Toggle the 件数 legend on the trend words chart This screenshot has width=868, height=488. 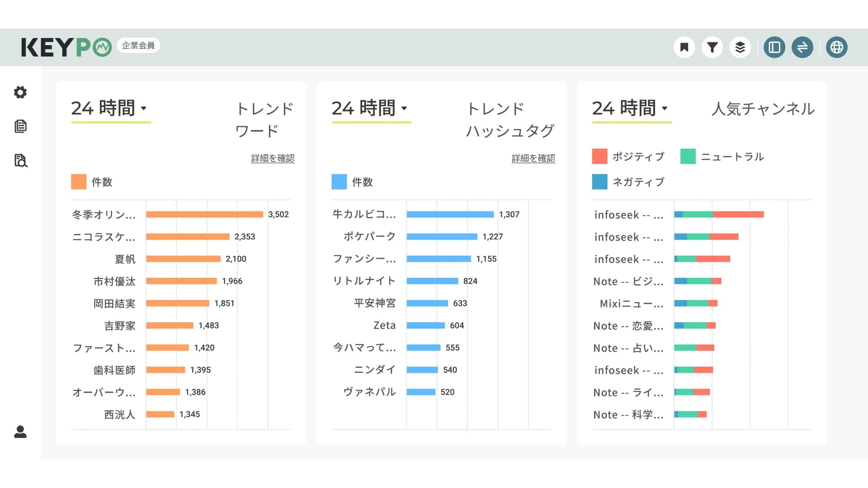pyautogui.click(x=92, y=182)
